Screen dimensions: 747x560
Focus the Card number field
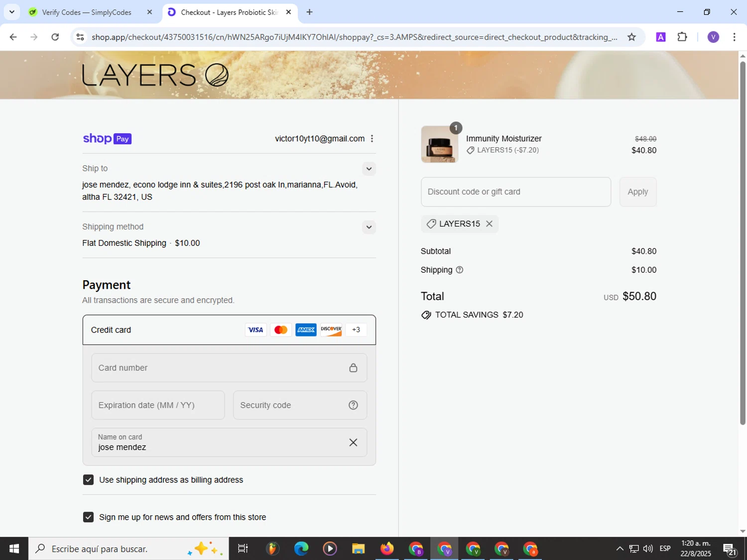[x=229, y=368]
